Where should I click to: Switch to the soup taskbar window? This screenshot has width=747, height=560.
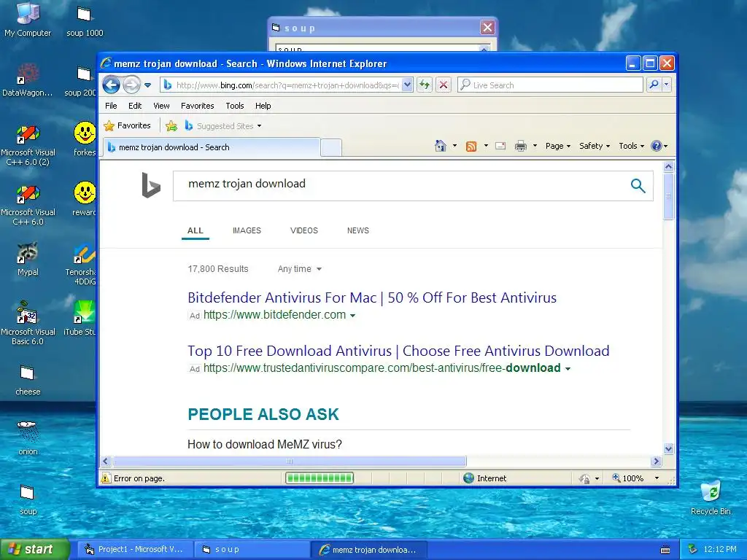pos(252,550)
